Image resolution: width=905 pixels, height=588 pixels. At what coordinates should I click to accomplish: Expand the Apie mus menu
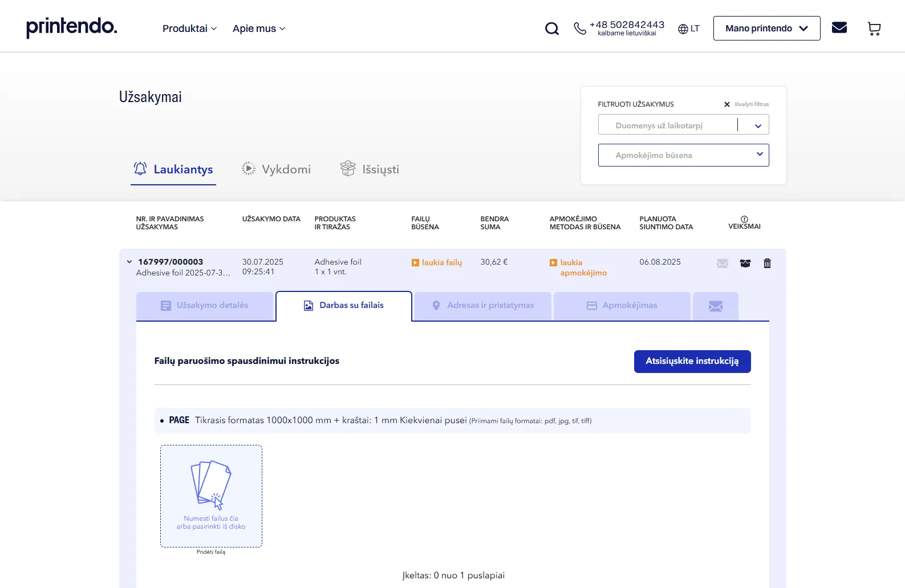click(258, 29)
